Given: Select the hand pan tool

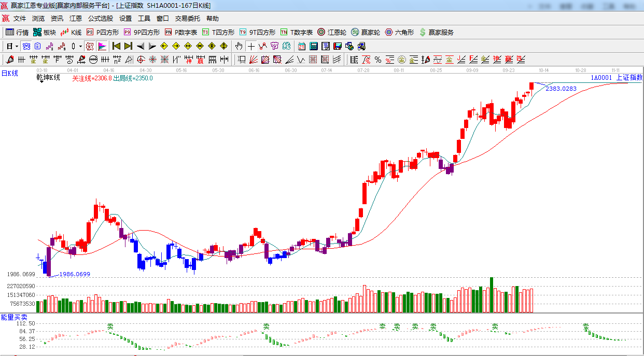Looking at the screenshot, I should click(x=239, y=46).
